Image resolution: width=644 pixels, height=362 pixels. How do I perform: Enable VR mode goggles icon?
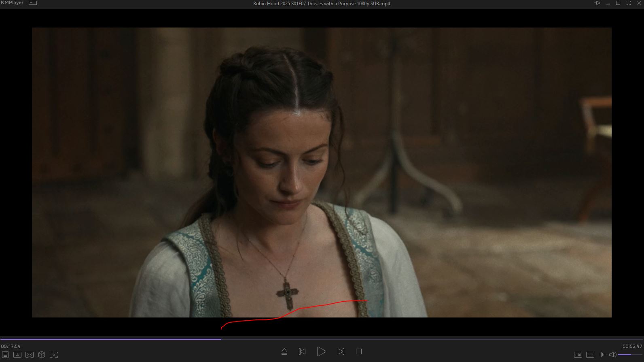point(30,355)
